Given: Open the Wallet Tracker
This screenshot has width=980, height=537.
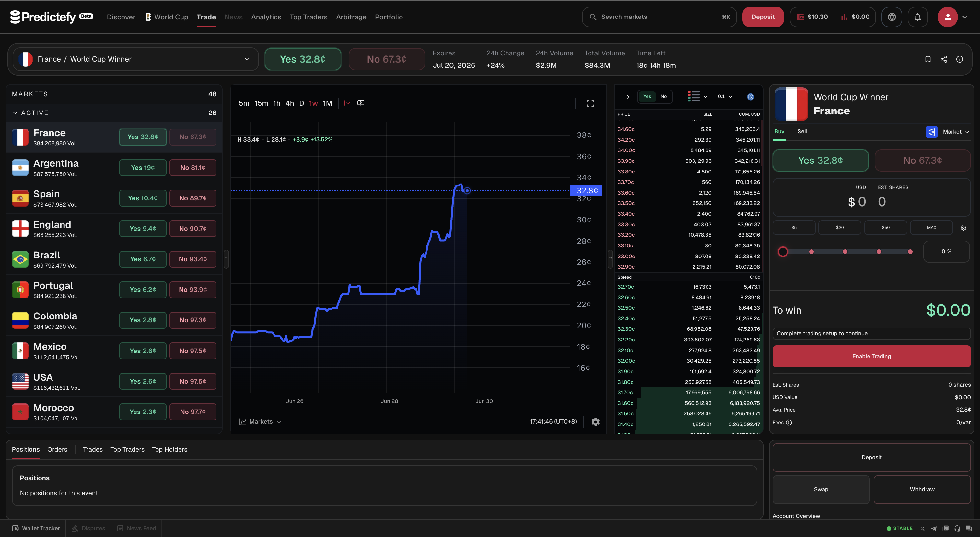Looking at the screenshot, I should pyautogui.click(x=36, y=528).
